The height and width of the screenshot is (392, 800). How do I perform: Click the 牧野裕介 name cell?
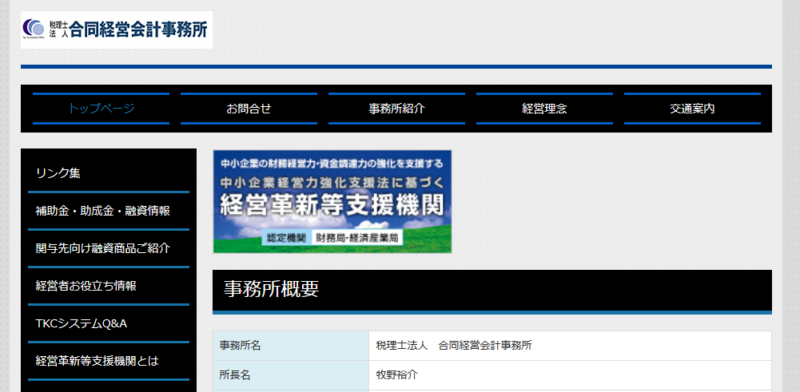[x=570, y=375]
